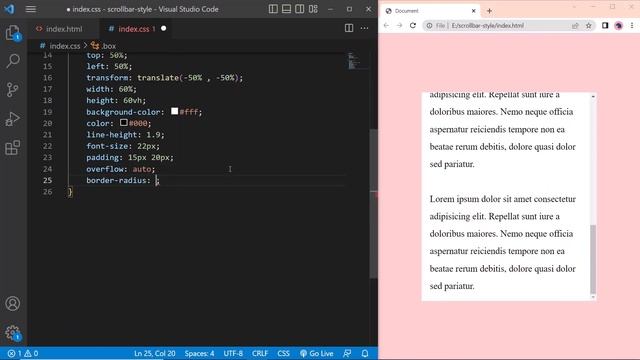Go forward in Chrome browser
640x360 pixels.
tap(399, 25)
